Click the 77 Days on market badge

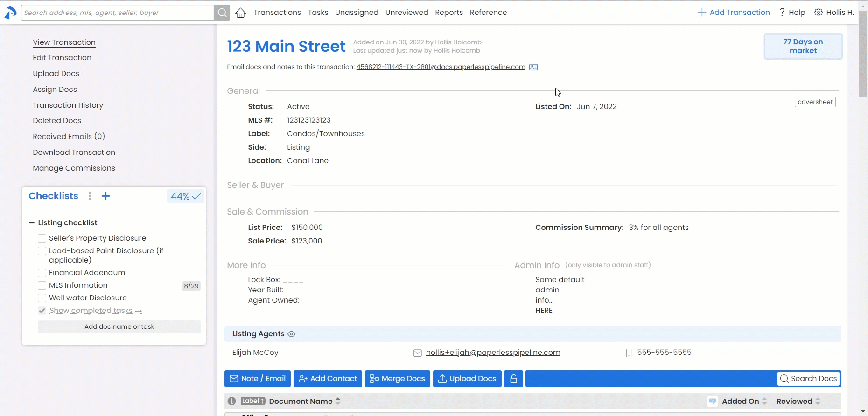pyautogui.click(x=803, y=46)
